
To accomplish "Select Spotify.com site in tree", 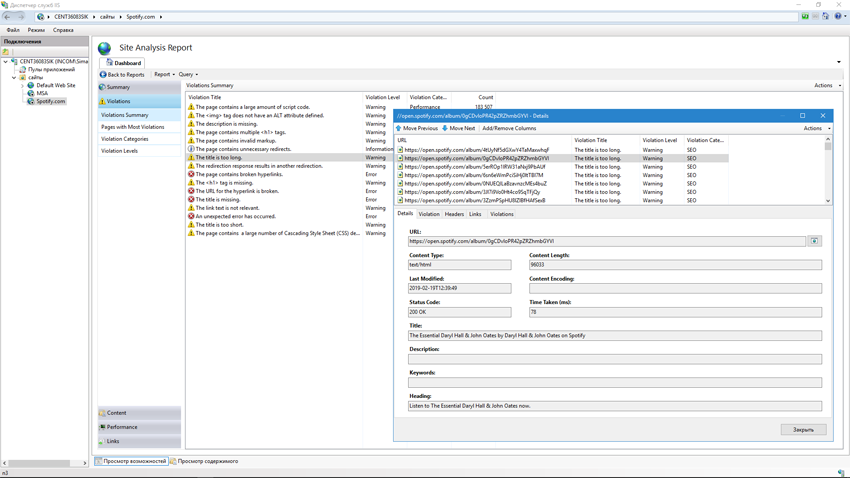I will coord(50,101).
